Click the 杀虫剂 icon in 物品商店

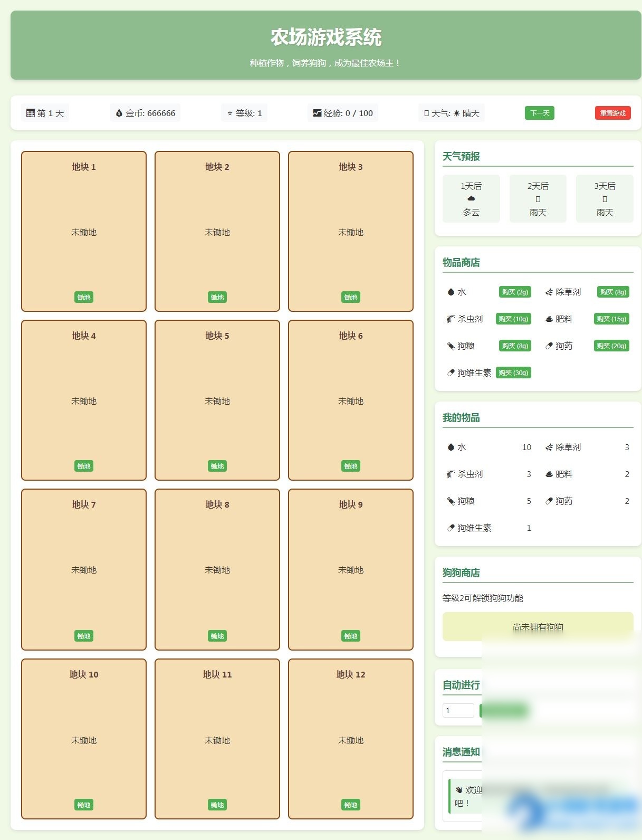(451, 319)
